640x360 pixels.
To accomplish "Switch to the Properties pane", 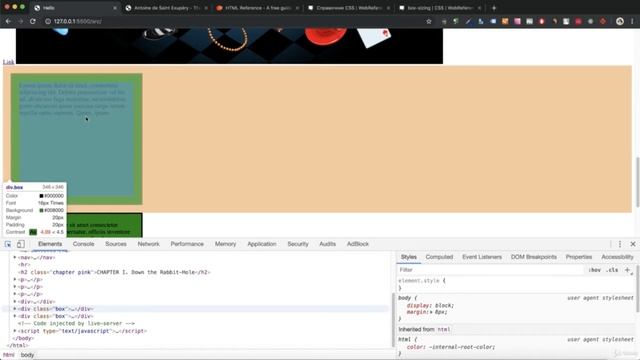I will tap(578, 257).
